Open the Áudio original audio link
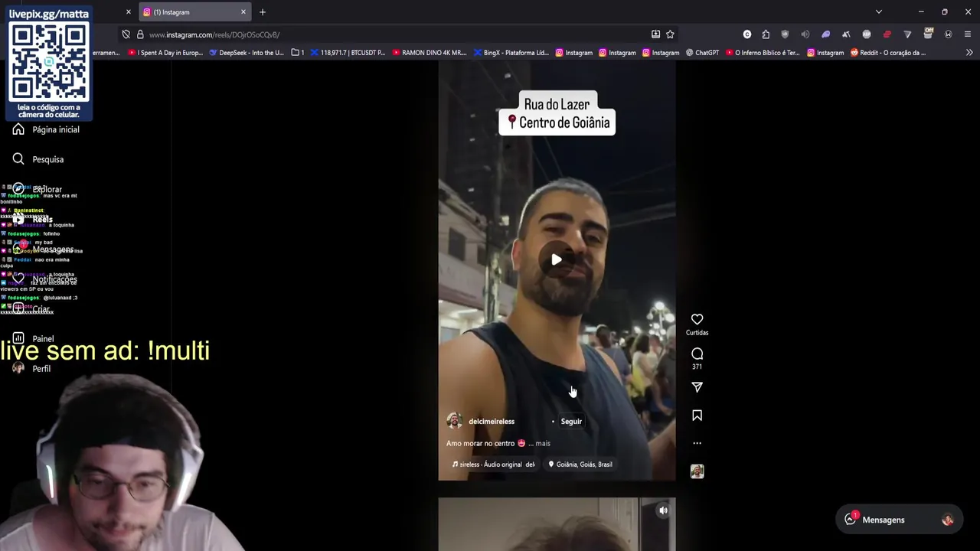This screenshot has height=551, width=980. coord(494,465)
